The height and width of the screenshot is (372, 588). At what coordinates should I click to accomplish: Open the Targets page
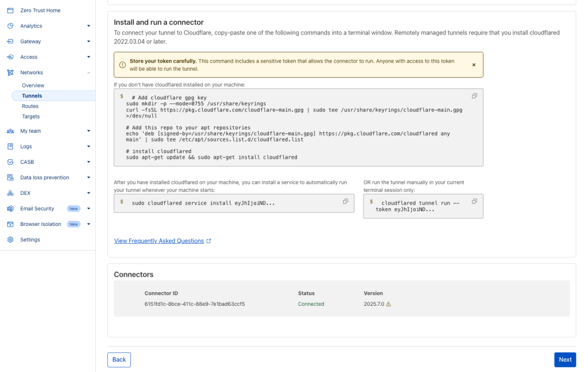tap(31, 117)
